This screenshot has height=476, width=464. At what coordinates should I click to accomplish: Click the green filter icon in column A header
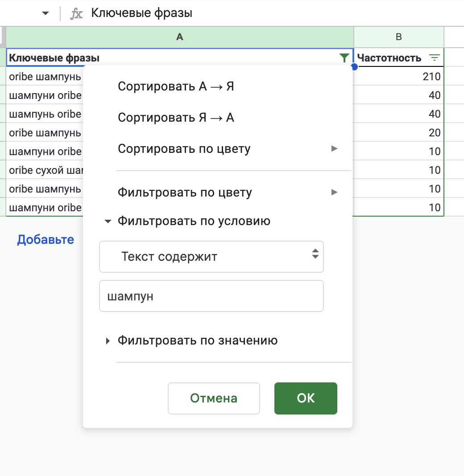pos(344,57)
